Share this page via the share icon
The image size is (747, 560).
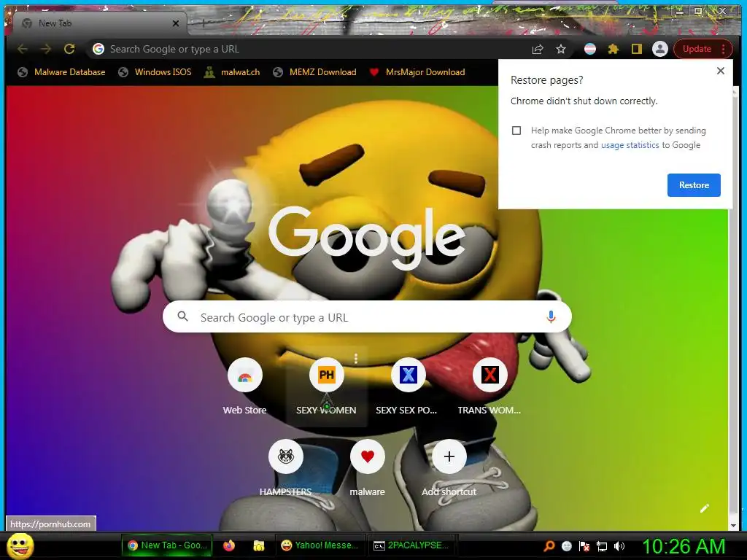point(538,49)
